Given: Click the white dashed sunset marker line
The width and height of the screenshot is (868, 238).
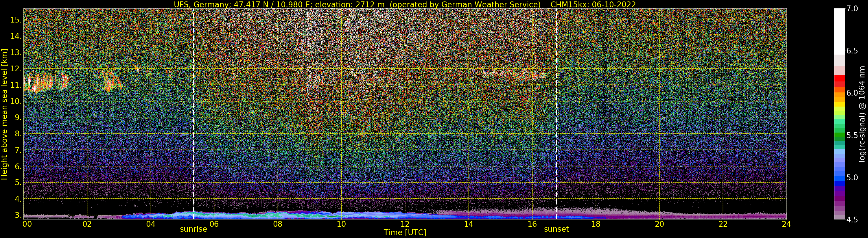Looking at the screenshot, I should pos(556,114).
